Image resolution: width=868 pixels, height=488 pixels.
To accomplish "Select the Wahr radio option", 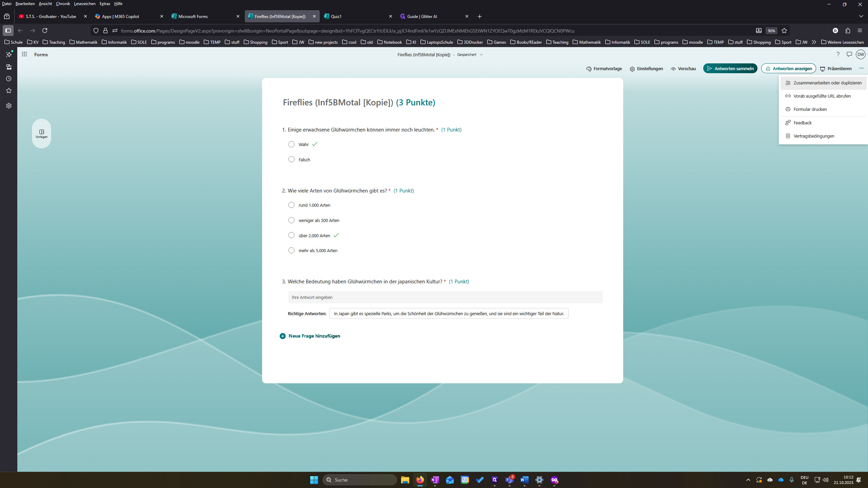I will 291,144.
